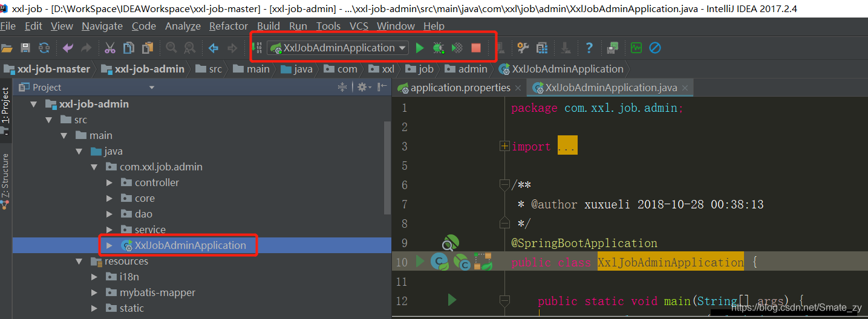The image size is (868, 319).
Task: Open Settings with the wrench icon
Action: (523, 48)
